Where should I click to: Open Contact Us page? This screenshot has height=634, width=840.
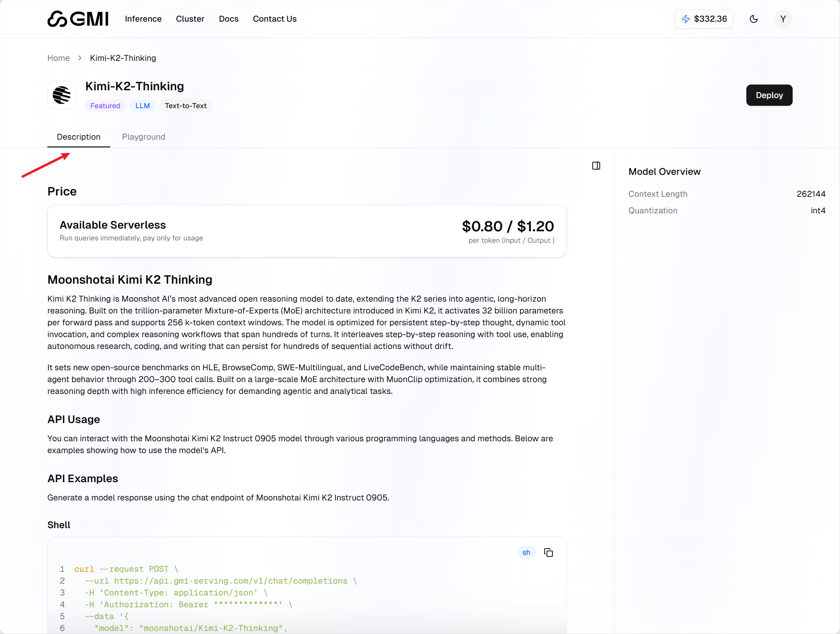pyautogui.click(x=275, y=19)
